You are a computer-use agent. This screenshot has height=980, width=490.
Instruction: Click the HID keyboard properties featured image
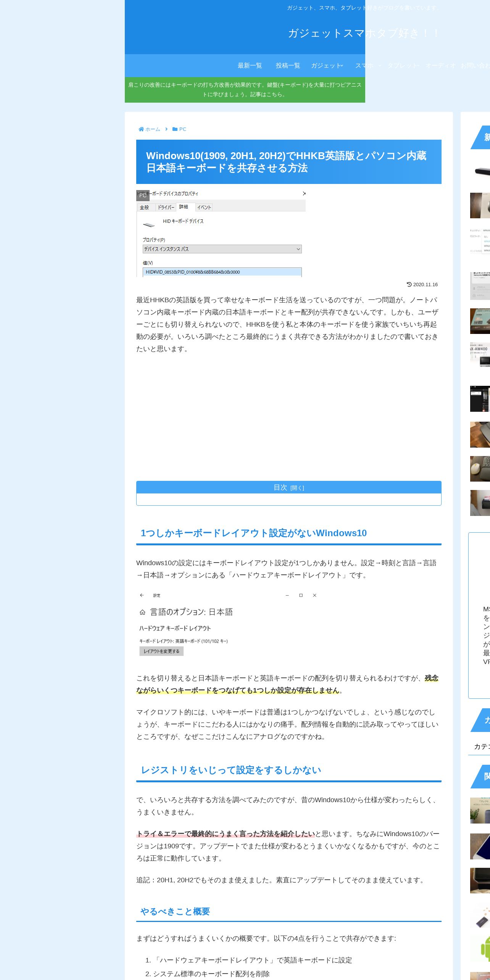[221, 234]
